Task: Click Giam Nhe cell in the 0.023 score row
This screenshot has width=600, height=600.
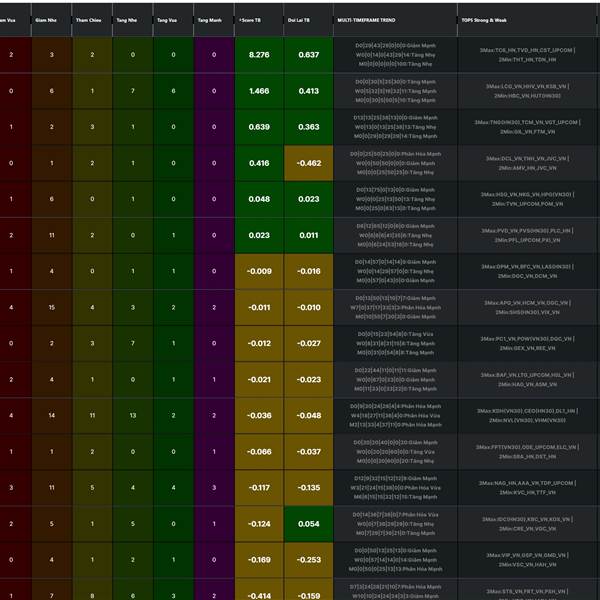Action: click(x=51, y=235)
